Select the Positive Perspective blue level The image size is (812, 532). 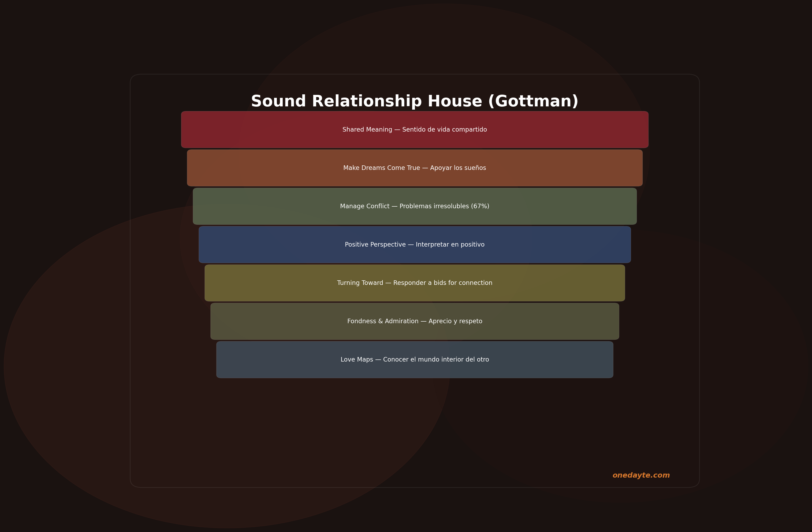[414, 244]
